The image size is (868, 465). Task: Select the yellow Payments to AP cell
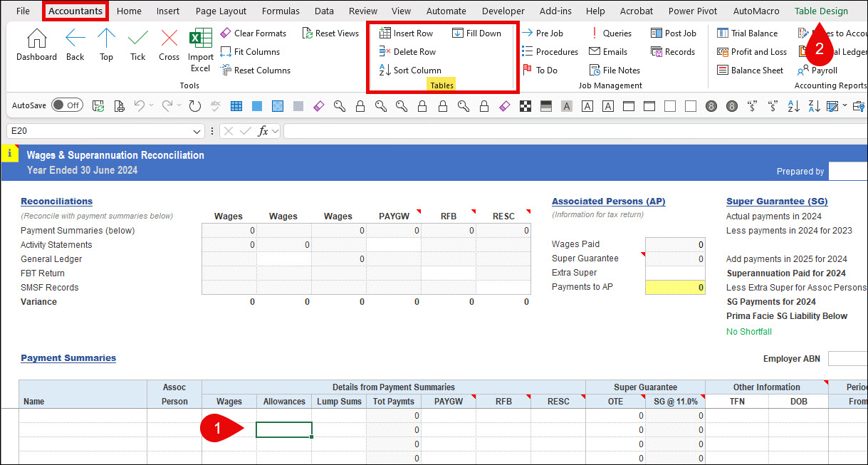(x=675, y=287)
